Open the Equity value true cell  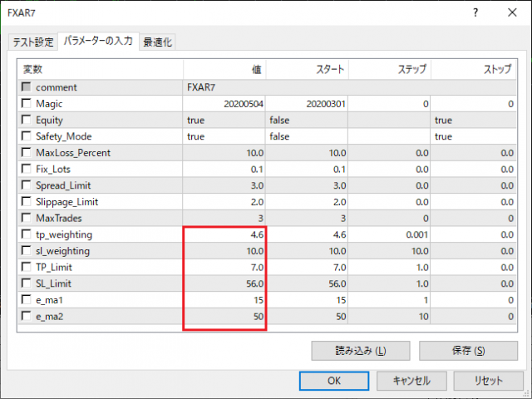click(x=224, y=120)
